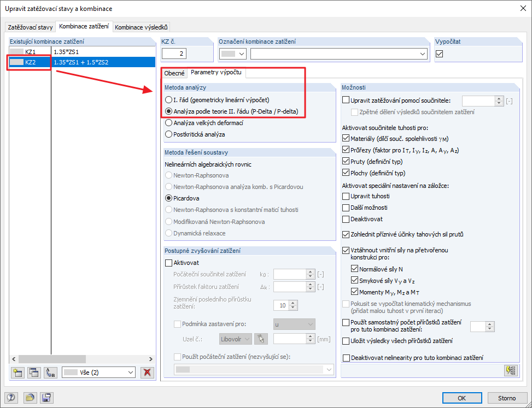The image size is (532, 408).
Task: Enable Upravit tuhosti checkbox
Action: 346,196
